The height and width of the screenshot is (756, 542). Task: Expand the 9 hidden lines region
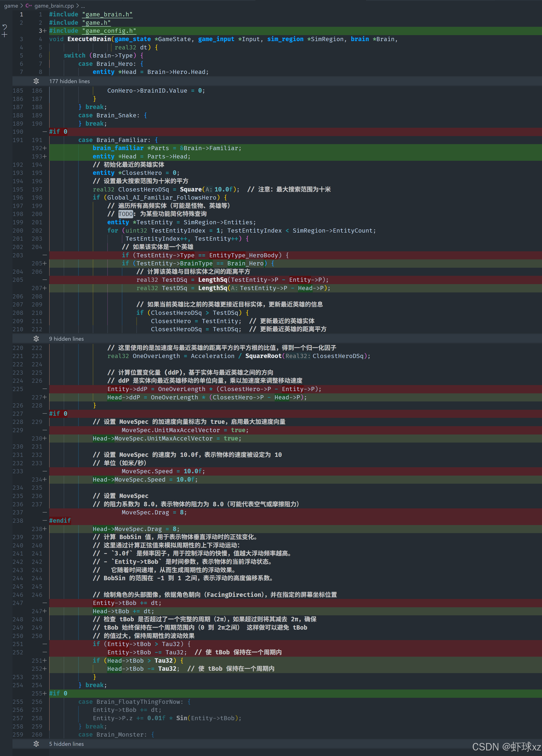click(66, 339)
